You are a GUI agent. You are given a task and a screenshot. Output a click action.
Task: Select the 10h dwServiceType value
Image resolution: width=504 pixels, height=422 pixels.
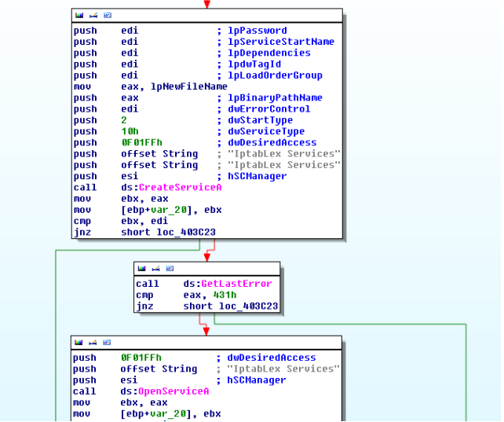tap(130, 132)
